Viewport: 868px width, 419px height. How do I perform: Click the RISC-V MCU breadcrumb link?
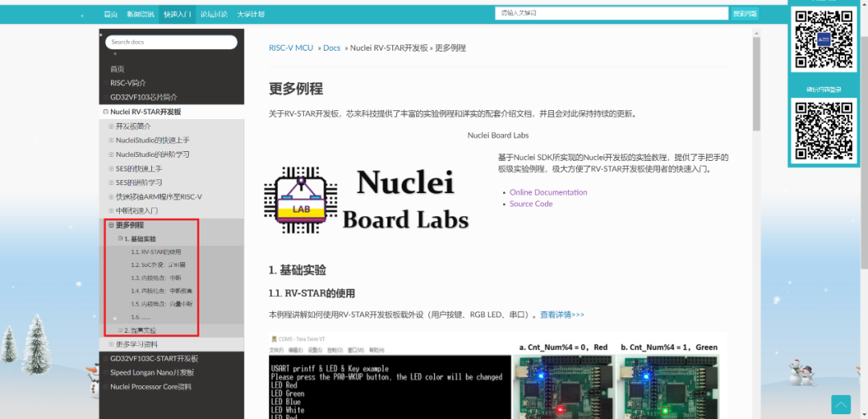(x=291, y=47)
